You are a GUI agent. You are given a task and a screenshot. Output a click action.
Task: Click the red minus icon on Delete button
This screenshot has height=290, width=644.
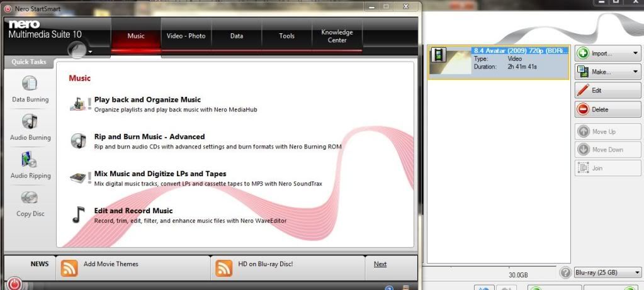pos(583,109)
